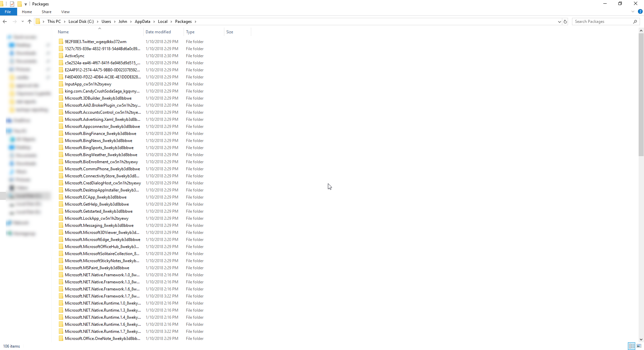Click the Back navigation arrow

[5, 22]
